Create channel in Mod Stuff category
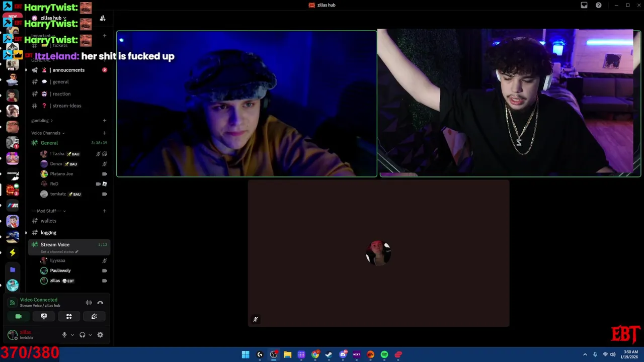Image resolution: width=644 pixels, height=362 pixels. pyautogui.click(x=105, y=211)
